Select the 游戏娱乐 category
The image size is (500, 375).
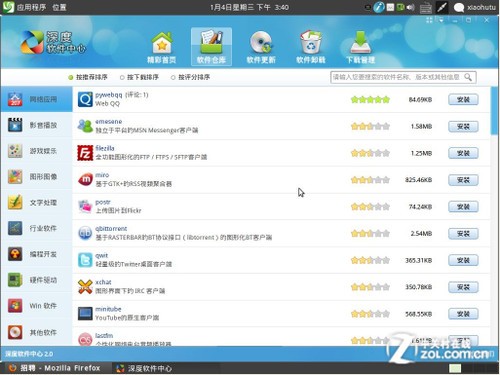36,151
